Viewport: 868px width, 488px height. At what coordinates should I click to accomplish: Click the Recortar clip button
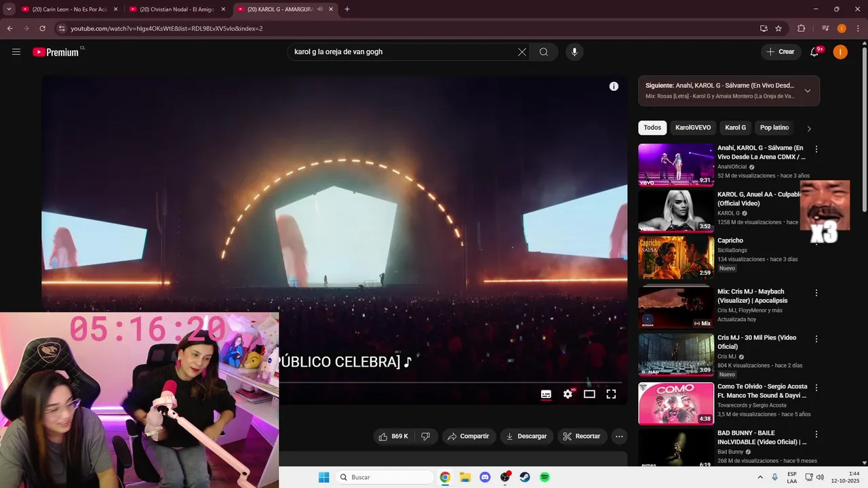pos(583,436)
